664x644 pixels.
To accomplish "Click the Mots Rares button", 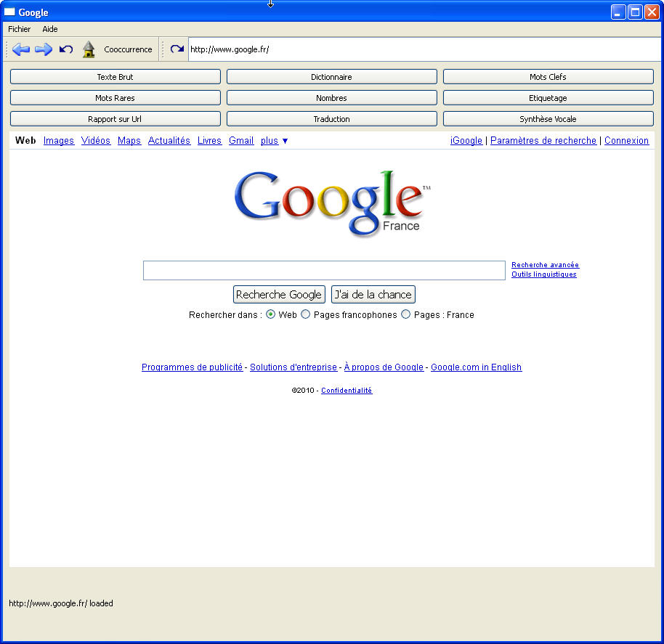I will click(116, 98).
